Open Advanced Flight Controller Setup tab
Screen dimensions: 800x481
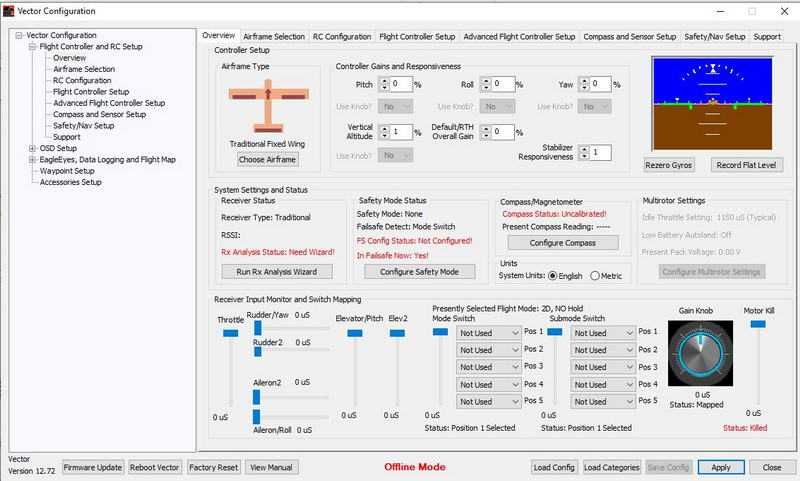pos(519,37)
